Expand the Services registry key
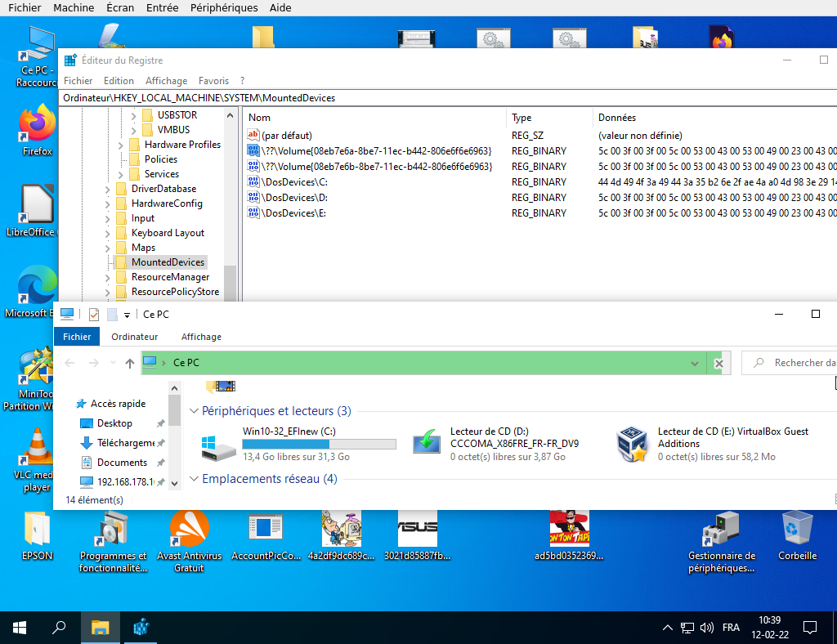The width and height of the screenshot is (837, 644). [121, 174]
